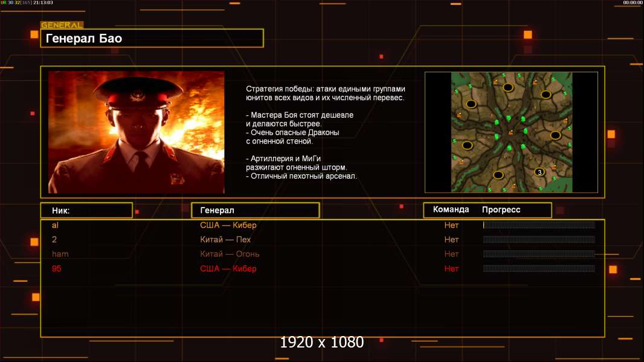644x362 pixels.
Task: Select player nickname '2'
Action: click(54, 240)
